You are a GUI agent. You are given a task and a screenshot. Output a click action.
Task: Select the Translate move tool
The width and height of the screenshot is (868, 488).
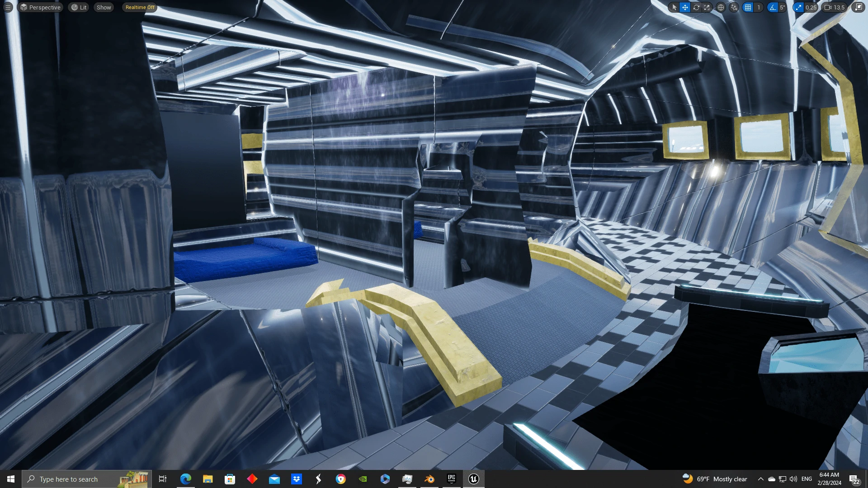685,7
